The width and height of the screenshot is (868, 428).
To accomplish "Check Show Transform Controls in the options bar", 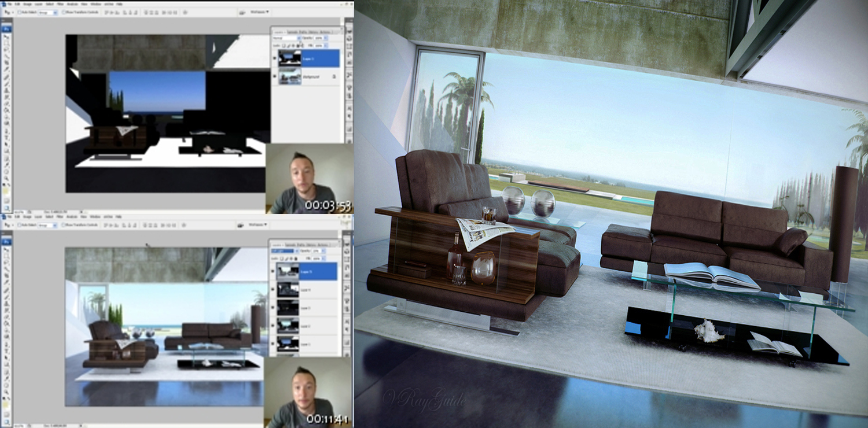I will click(x=64, y=12).
